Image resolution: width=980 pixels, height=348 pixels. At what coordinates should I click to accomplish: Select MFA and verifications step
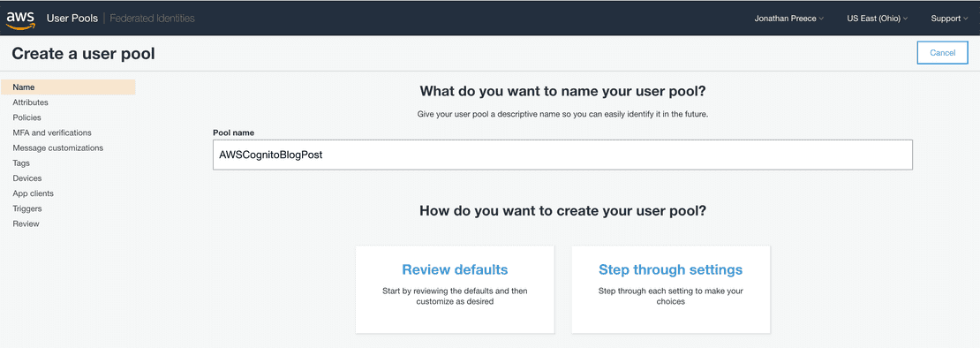[52, 132]
